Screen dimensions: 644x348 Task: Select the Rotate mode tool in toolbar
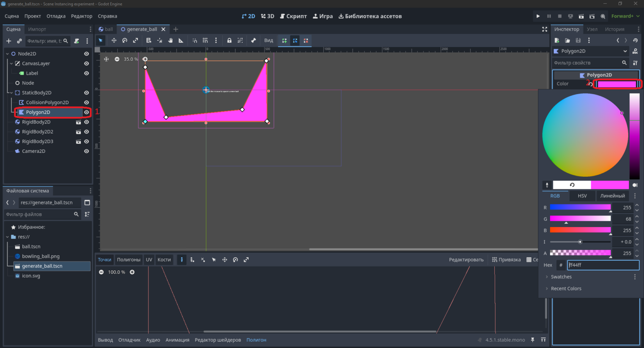point(125,41)
